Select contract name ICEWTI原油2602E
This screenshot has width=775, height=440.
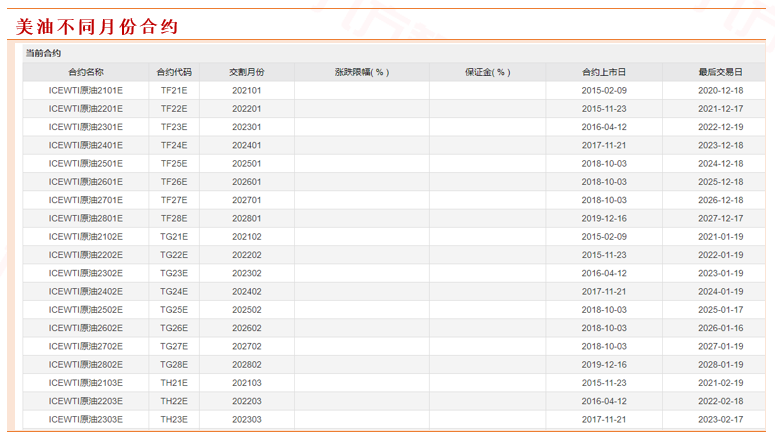[x=86, y=328]
